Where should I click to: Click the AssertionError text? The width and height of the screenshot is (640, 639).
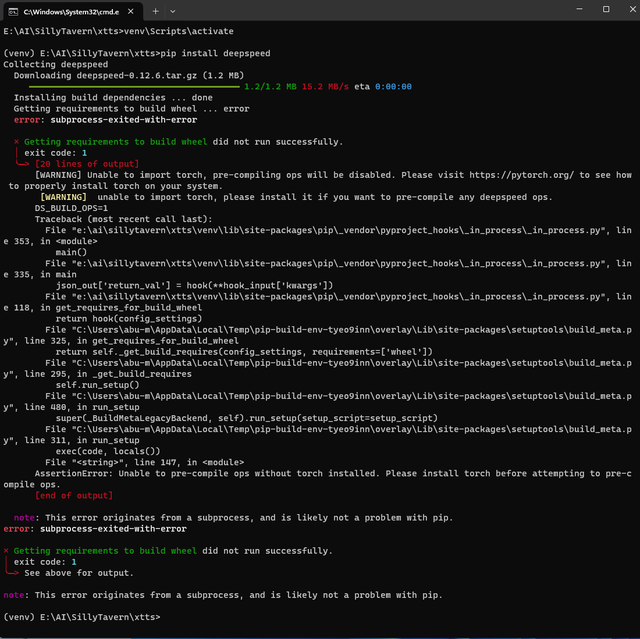(x=74, y=474)
